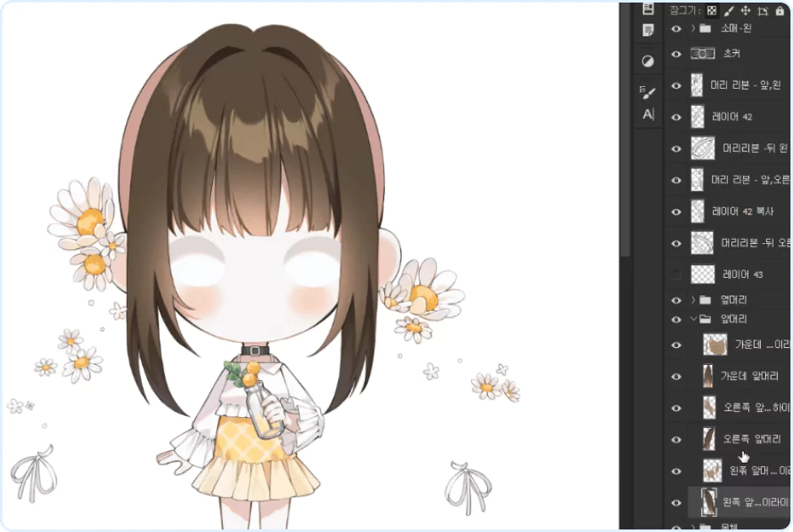Toggle eye of the expanded 앞머리 group
793x532 pixels.
pos(676,319)
